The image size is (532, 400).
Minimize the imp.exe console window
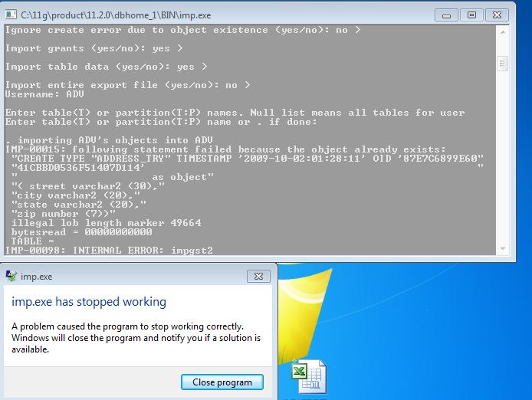click(446, 15)
